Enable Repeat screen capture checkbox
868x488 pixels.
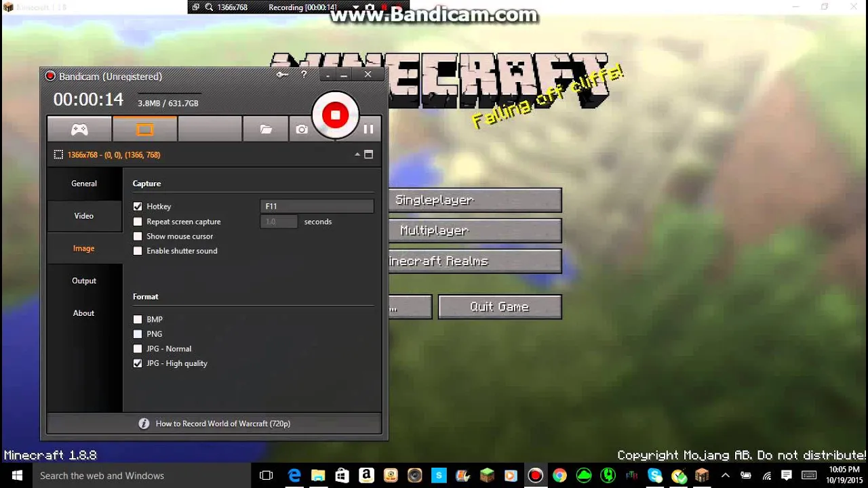click(x=138, y=222)
